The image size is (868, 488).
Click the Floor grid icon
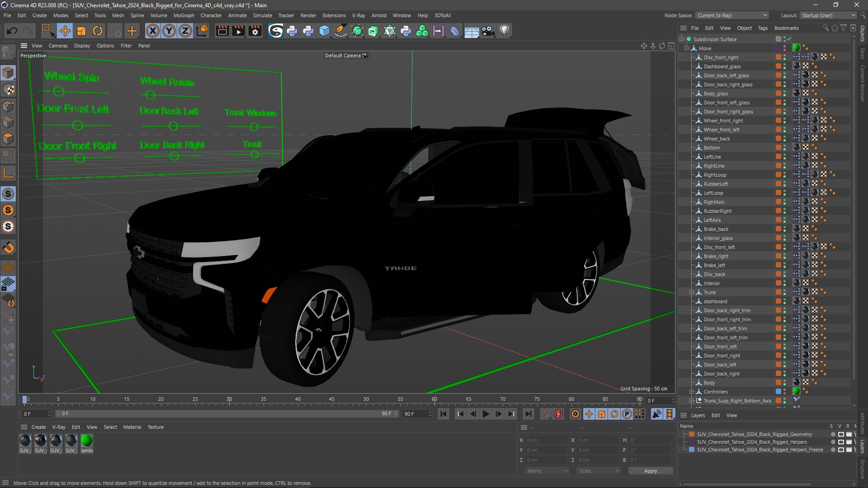pos(472,31)
